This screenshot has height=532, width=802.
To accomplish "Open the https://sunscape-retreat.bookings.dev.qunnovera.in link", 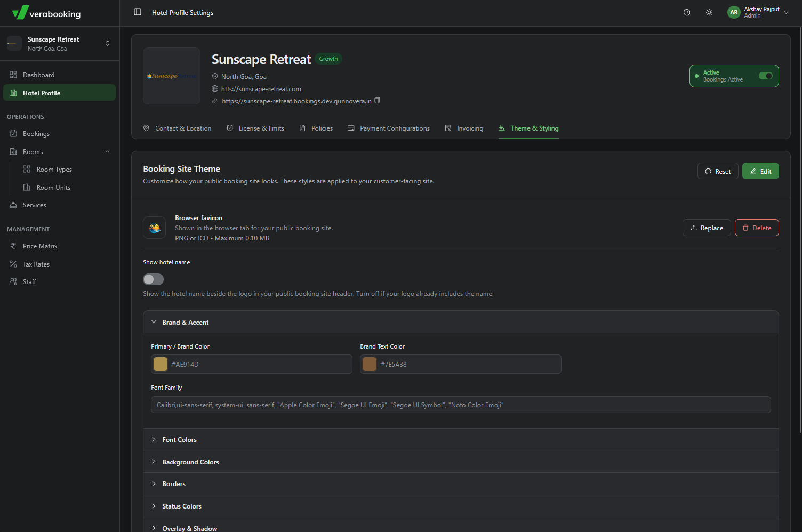I will (x=296, y=101).
